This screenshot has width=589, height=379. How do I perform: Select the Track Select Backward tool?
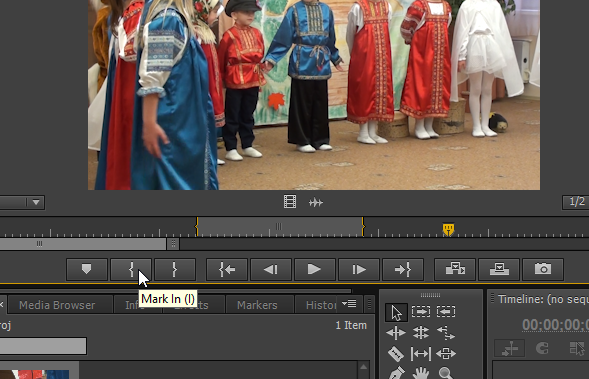(446, 312)
